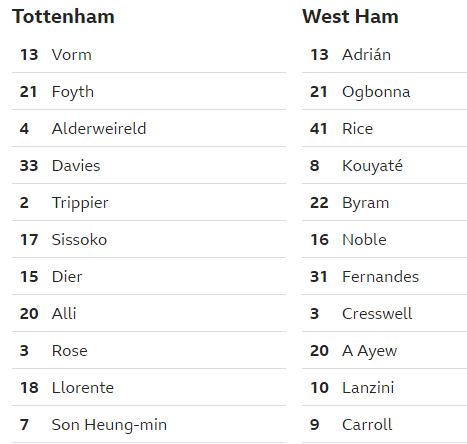Select Noble from the West Ham lineup
Screen dimensions: 467x444
click(x=364, y=240)
